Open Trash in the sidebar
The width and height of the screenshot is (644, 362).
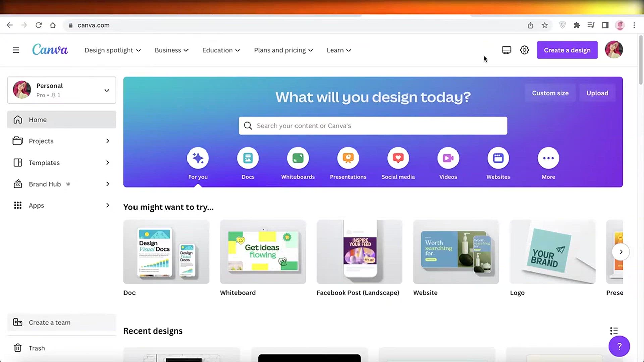tap(62, 348)
